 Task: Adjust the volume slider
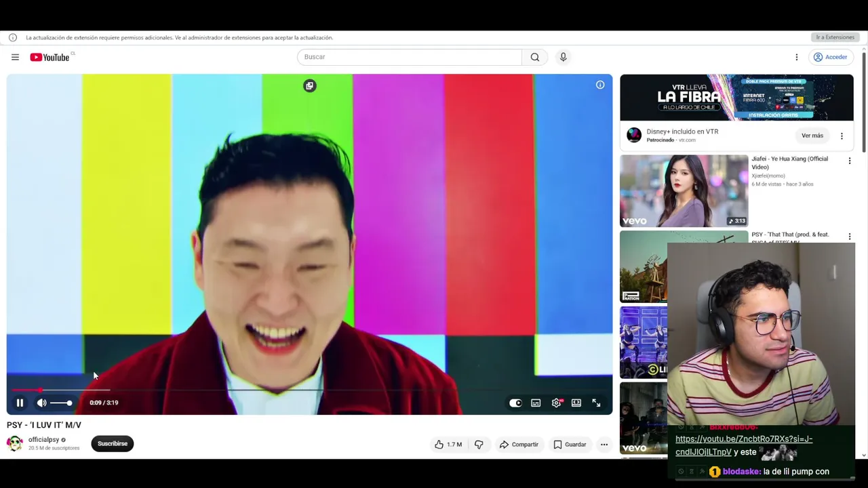tap(60, 403)
